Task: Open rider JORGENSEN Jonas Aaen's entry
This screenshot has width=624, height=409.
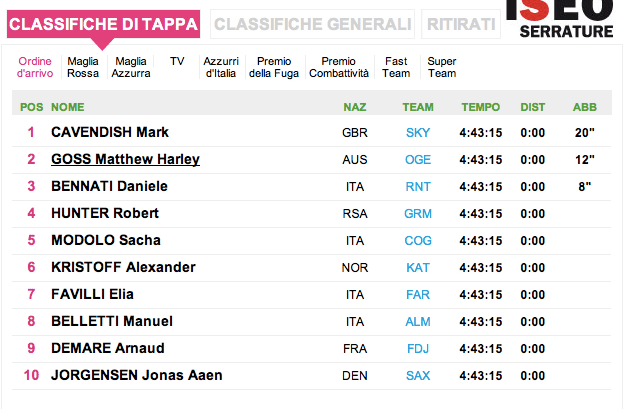Action: coord(136,375)
